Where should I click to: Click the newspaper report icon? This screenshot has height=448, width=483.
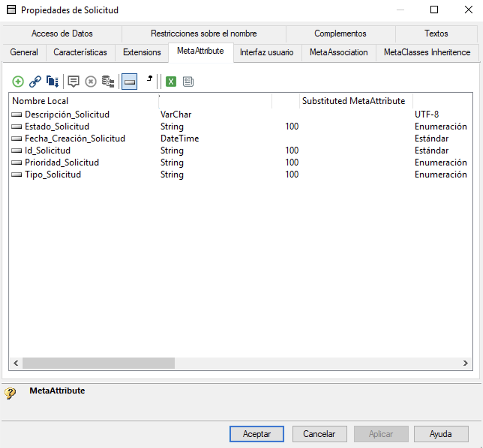coord(188,81)
